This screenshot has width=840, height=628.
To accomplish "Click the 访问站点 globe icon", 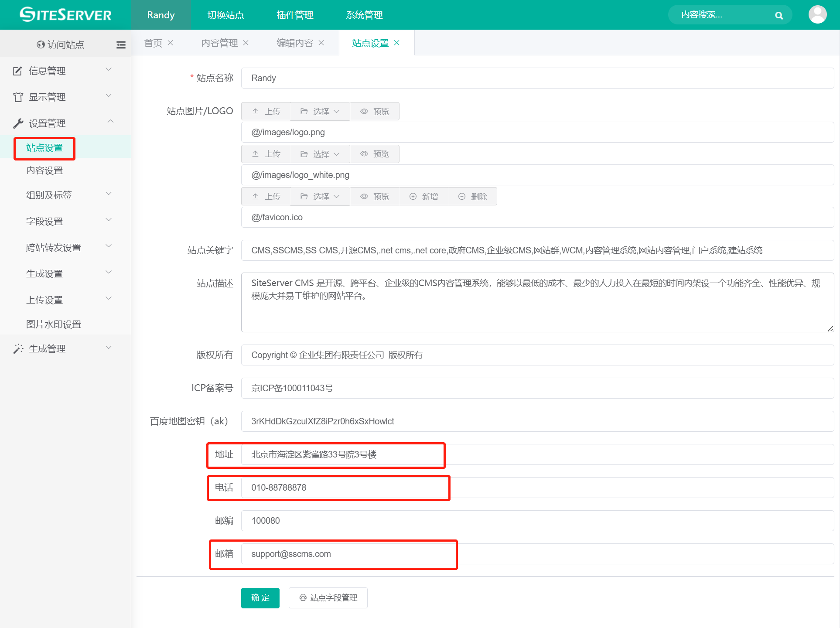I will point(41,44).
